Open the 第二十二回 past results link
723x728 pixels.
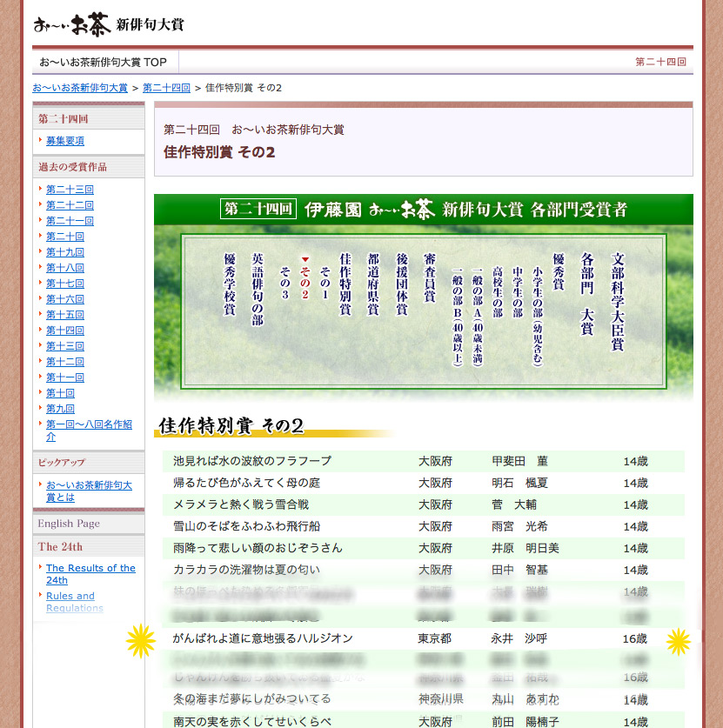click(x=70, y=205)
